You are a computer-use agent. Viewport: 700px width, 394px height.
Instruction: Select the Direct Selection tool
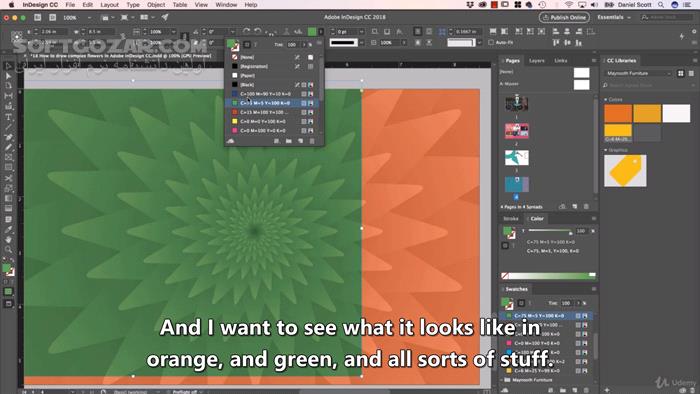(8, 76)
